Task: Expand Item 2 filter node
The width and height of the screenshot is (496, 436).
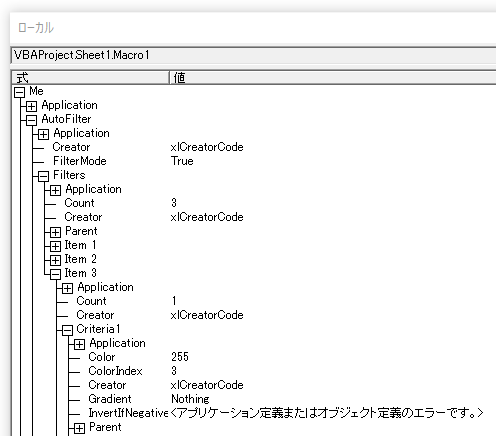Action: click(x=56, y=260)
